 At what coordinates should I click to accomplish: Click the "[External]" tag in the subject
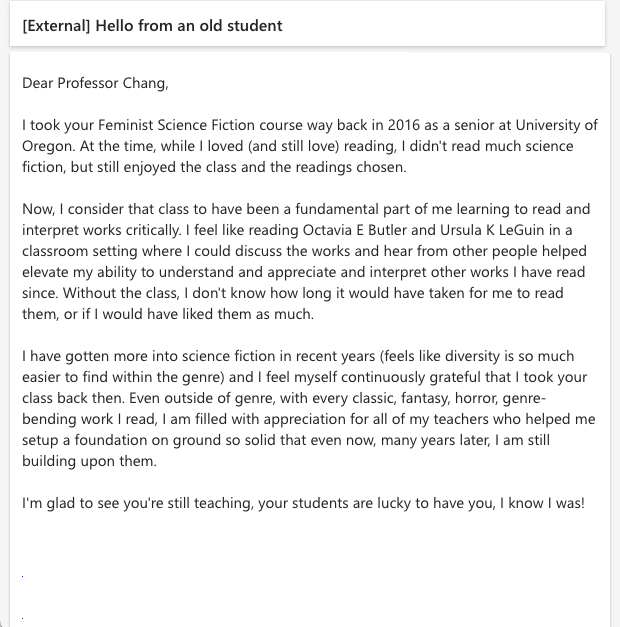click(x=56, y=26)
